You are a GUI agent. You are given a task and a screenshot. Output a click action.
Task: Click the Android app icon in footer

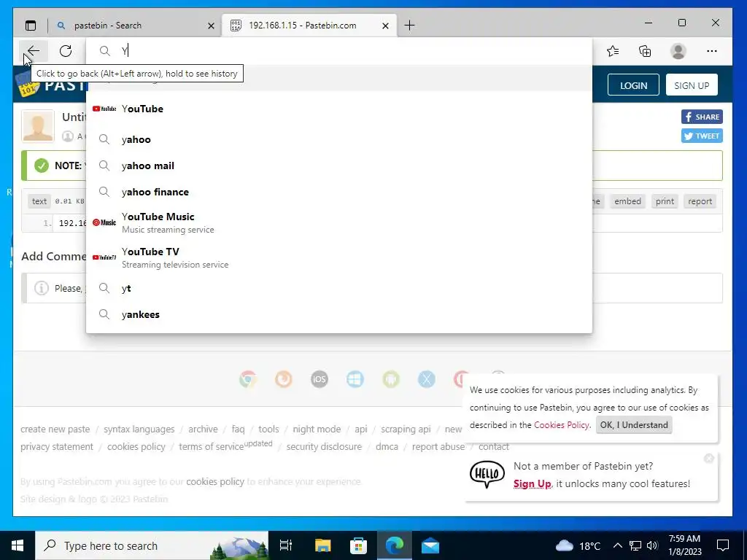click(x=391, y=379)
